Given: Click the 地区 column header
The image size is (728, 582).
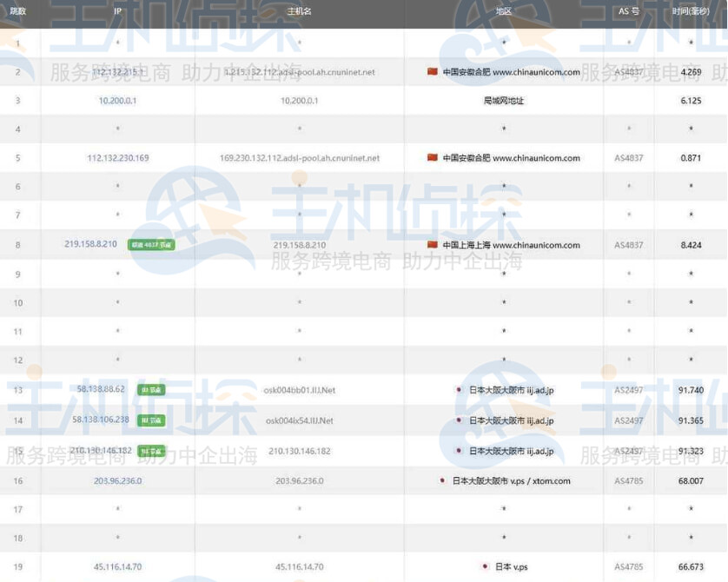Looking at the screenshot, I should (503, 11).
